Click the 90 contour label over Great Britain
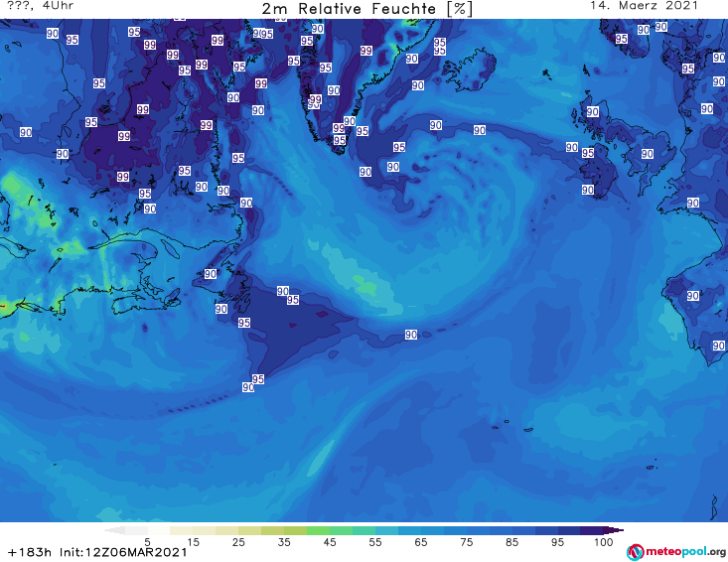The image size is (728, 562). (648, 154)
